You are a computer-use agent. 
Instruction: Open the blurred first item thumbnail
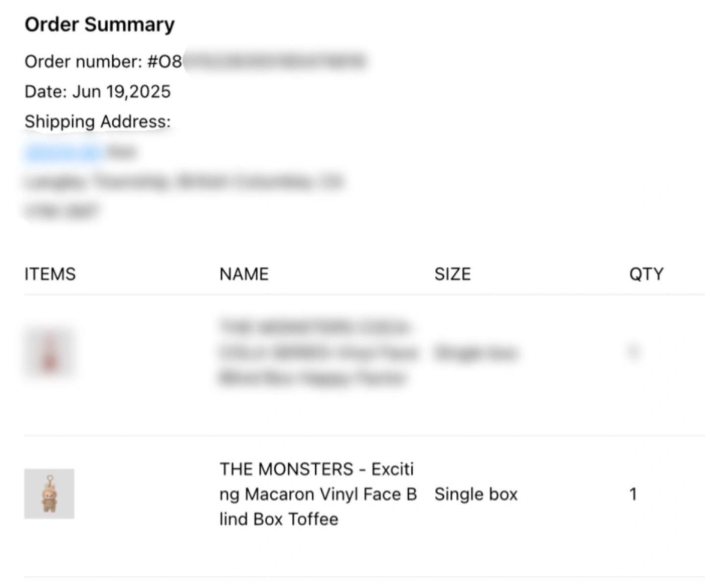pyautogui.click(x=49, y=352)
